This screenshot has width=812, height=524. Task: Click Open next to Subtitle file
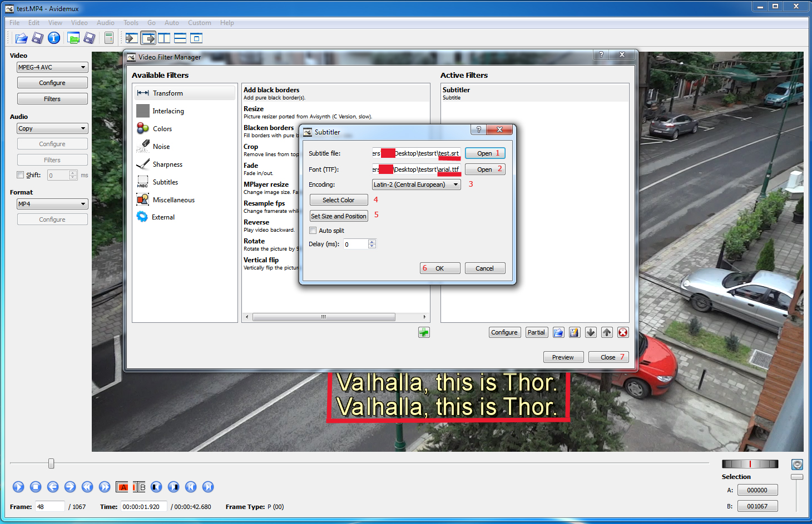click(485, 153)
